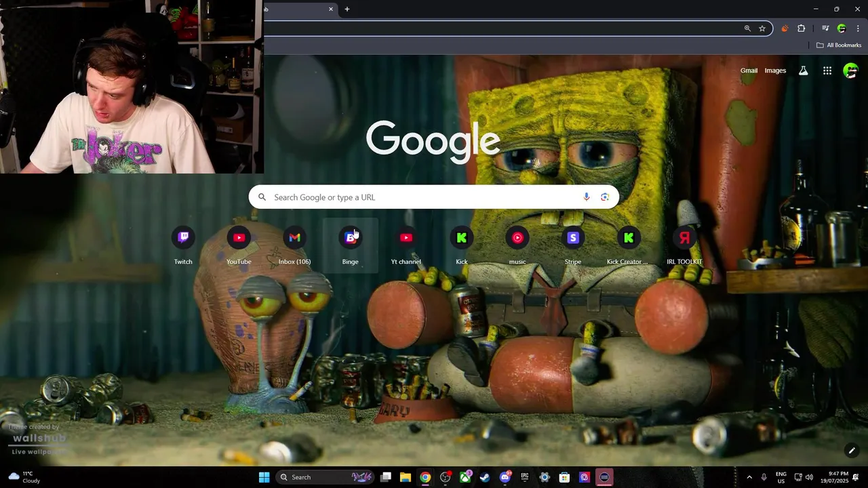This screenshot has height=488, width=868.
Task: Open the Kick shortcut
Action: (x=462, y=246)
